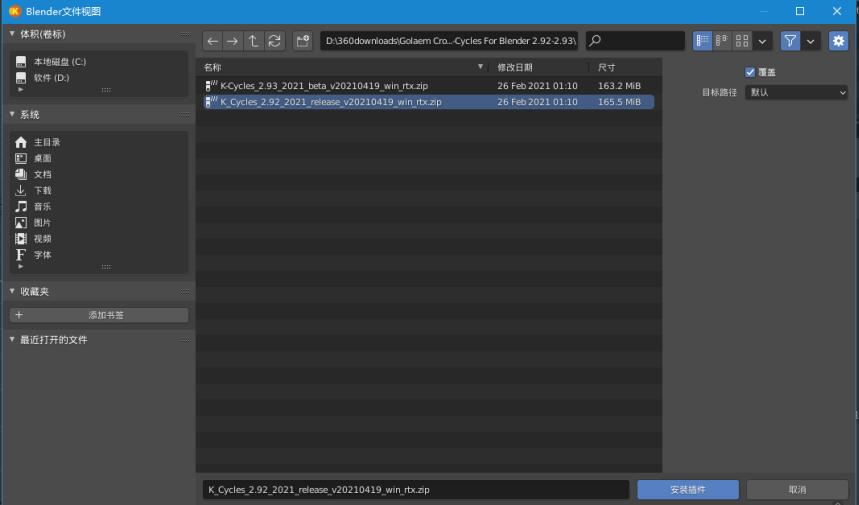Image resolution: width=859 pixels, height=505 pixels.
Task: Go back to previous folder
Action: 213,41
